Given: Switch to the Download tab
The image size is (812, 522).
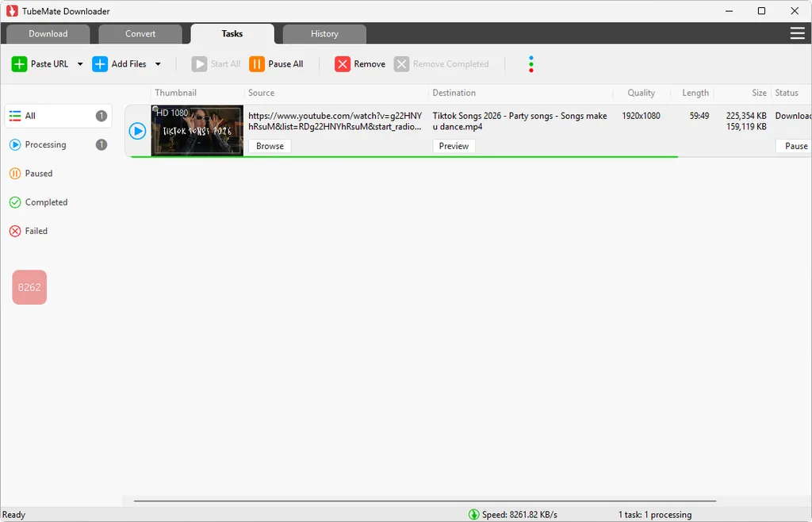Looking at the screenshot, I should pyautogui.click(x=48, y=33).
